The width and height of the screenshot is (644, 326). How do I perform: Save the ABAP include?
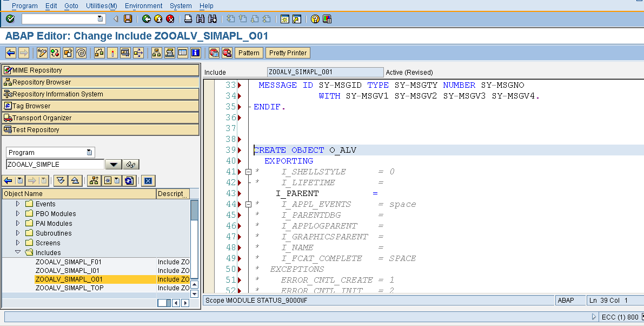pyautogui.click(x=128, y=18)
